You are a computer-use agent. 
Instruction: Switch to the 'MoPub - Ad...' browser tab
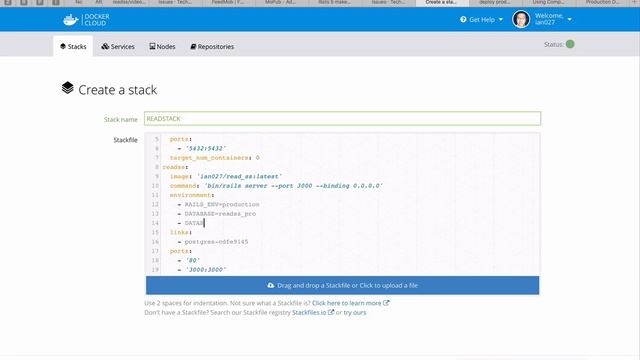point(280,2)
